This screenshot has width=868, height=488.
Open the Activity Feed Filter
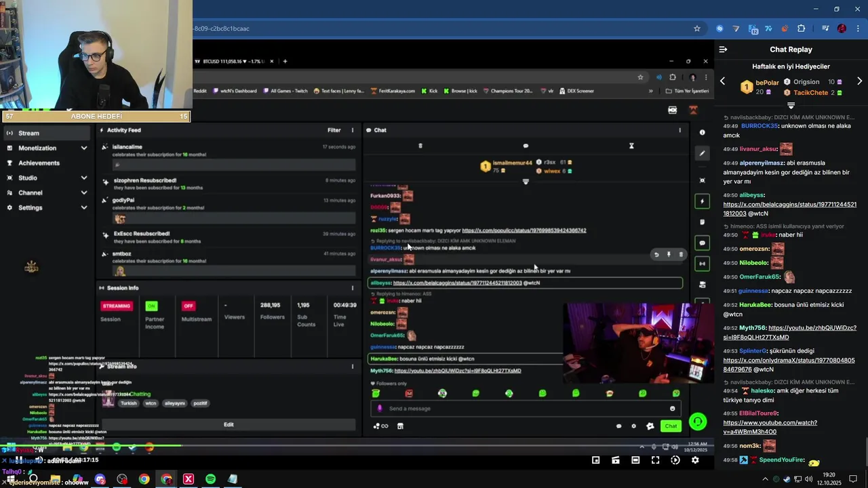[334, 130]
